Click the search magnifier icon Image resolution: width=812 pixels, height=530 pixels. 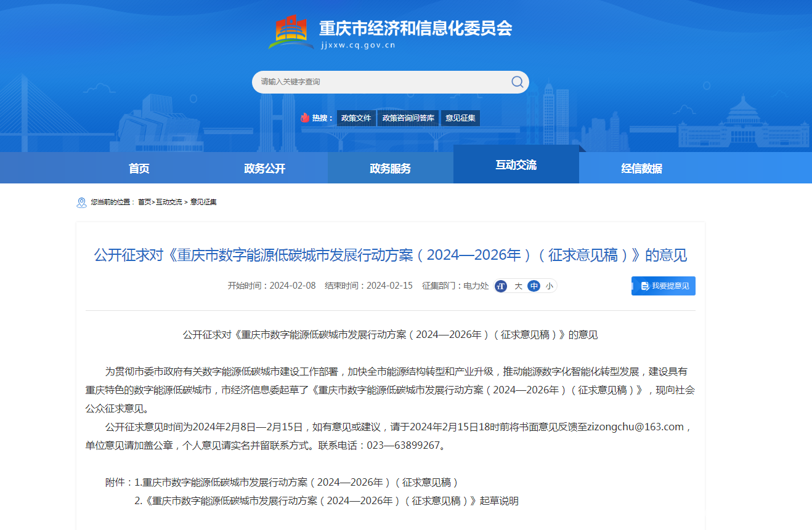(517, 82)
